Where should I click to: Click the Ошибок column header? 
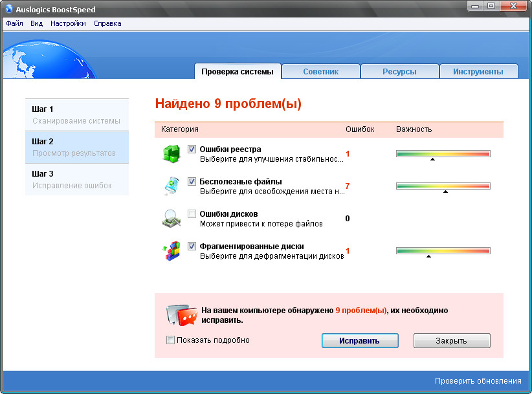tap(360, 129)
